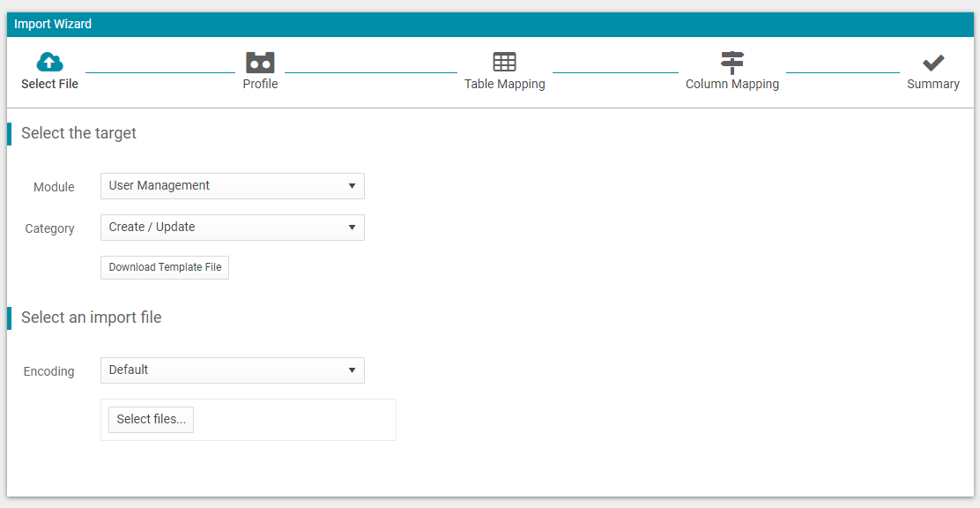Image resolution: width=980 pixels, height=508 pixels.
Task: Click the arrow on the Category combo box
Action: click(x=352, y=228)
